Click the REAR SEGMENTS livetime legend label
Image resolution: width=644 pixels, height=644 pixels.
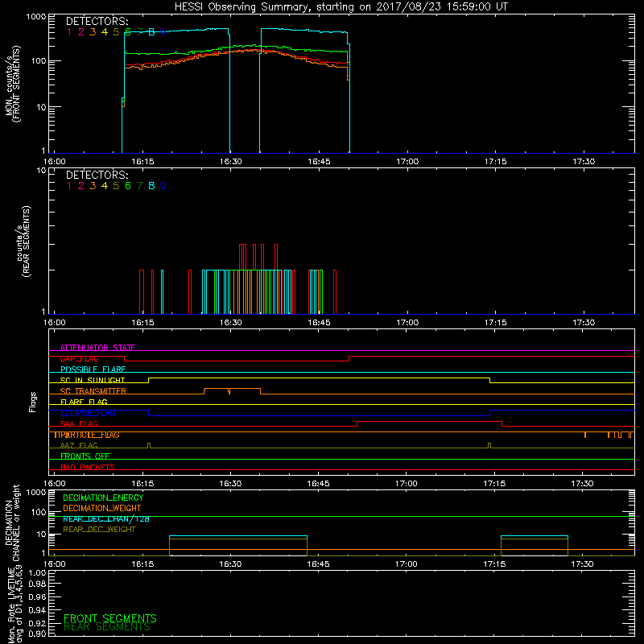[107, 627]
